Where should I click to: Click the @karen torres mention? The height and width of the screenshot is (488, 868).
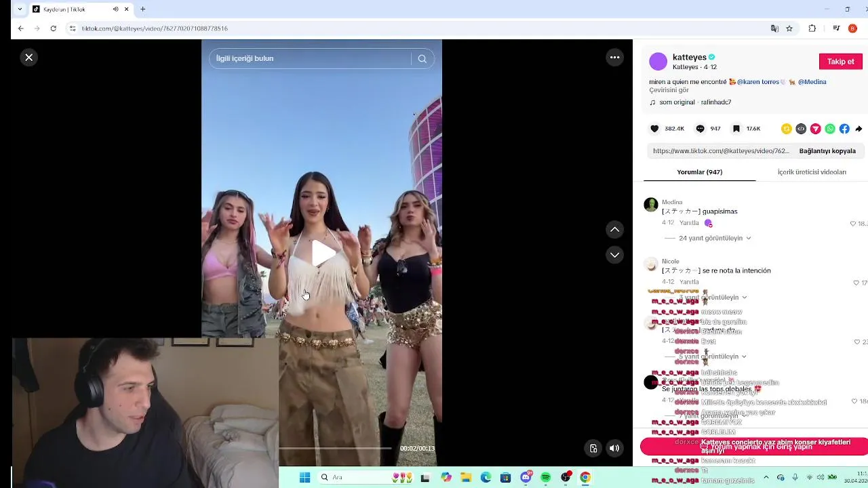tap(757, 82)
